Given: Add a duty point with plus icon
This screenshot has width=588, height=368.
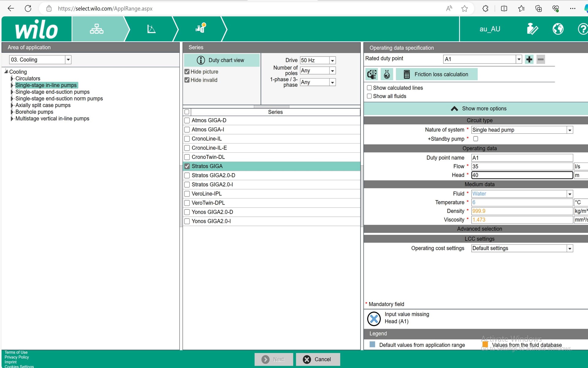Looking at the screenshot, I should point(529,59).
